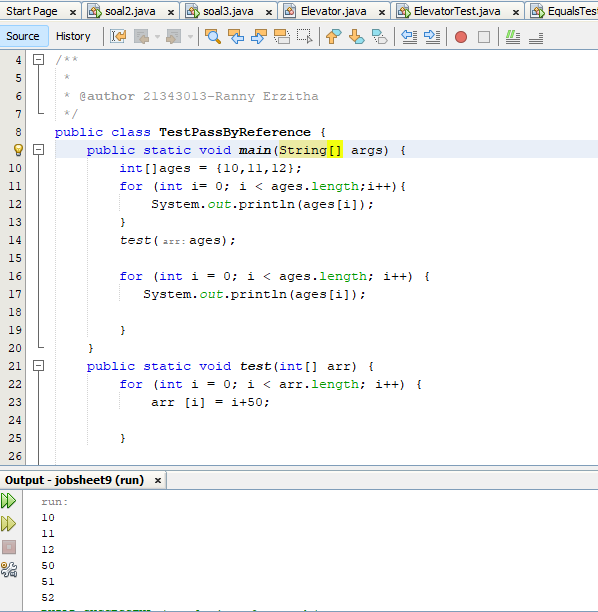Click red Start Macro Recording icon
This screenshot has width=598, height=612.
click(461, 37)
